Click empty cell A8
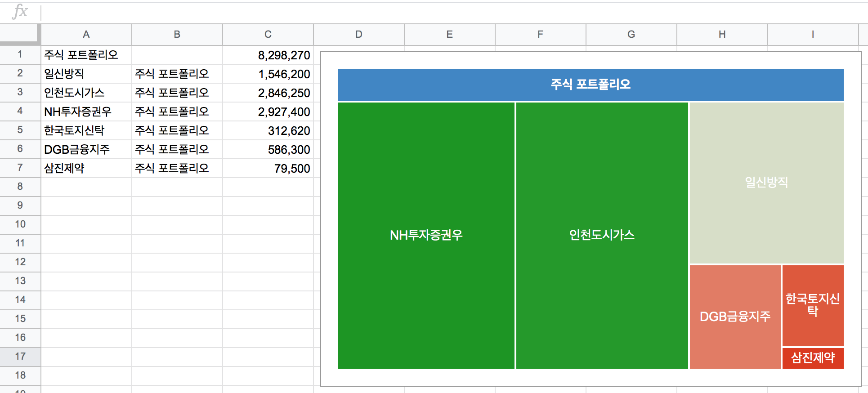 click(x=86, y=187)
